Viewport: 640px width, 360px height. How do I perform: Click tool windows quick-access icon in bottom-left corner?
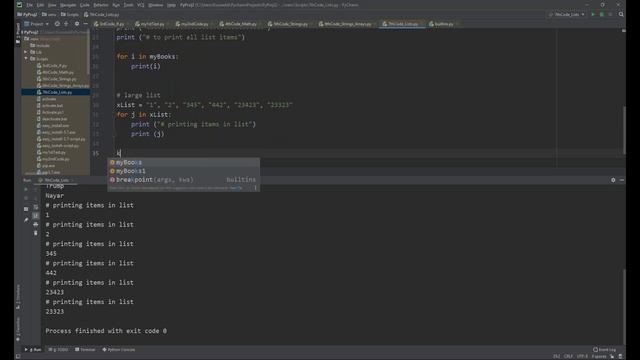[18, 356]
